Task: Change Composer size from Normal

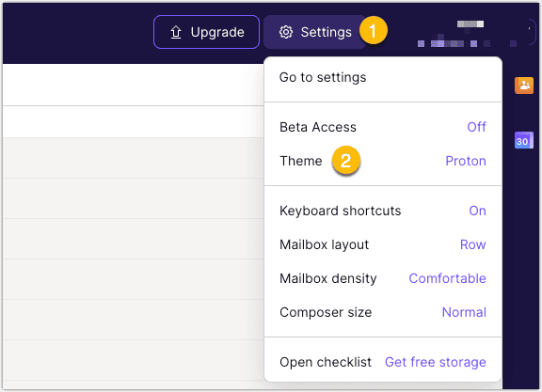Action: coord(464,312)
